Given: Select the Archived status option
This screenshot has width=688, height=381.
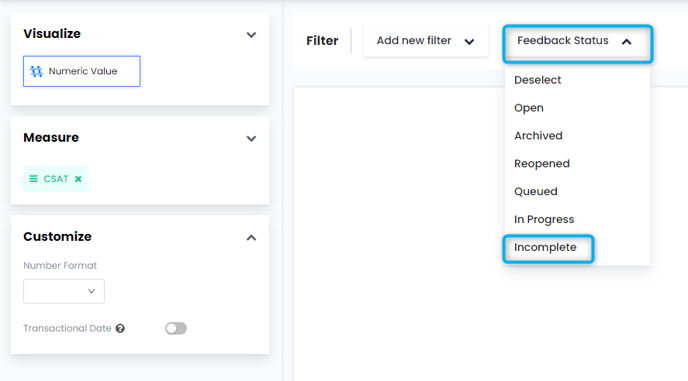Looking at the screenshot, I should tap(538, 136).
